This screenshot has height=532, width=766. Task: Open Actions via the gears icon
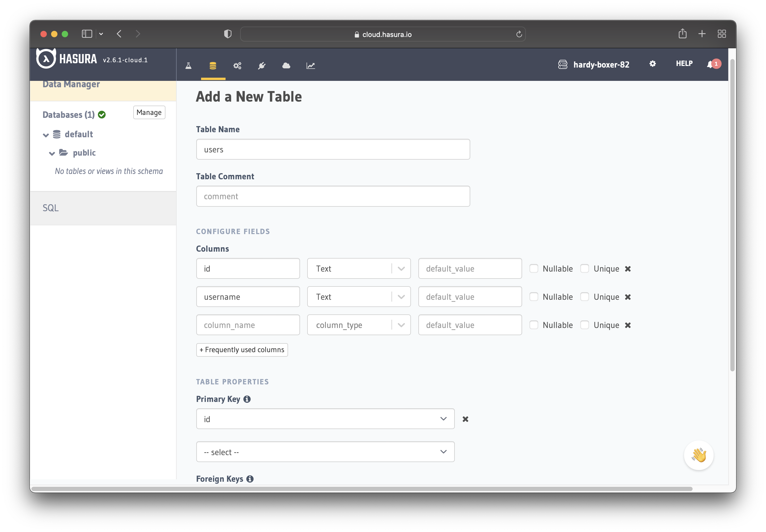(x=237, y=66)
